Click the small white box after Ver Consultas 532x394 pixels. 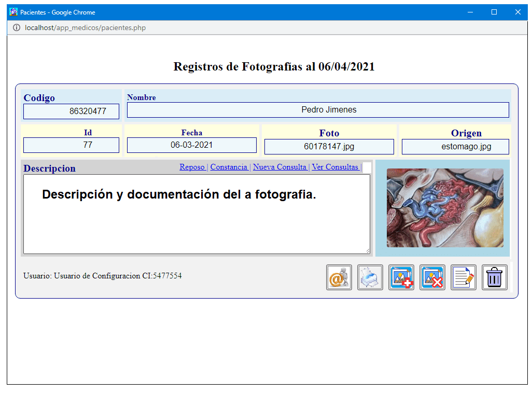pos(367,167)
